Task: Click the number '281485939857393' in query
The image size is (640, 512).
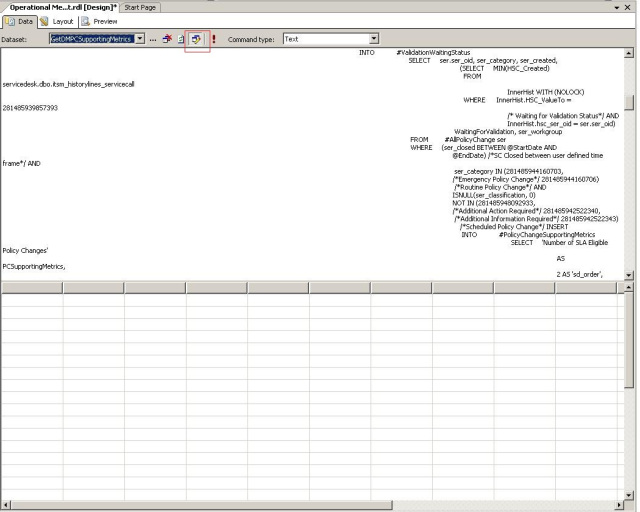Action: coord(30,108)
